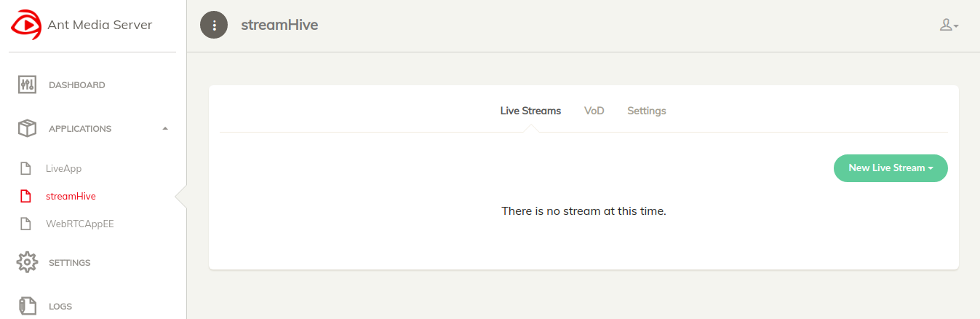Open the New Live Stream dropdown

pyautogui.click(x=891, y=168)
